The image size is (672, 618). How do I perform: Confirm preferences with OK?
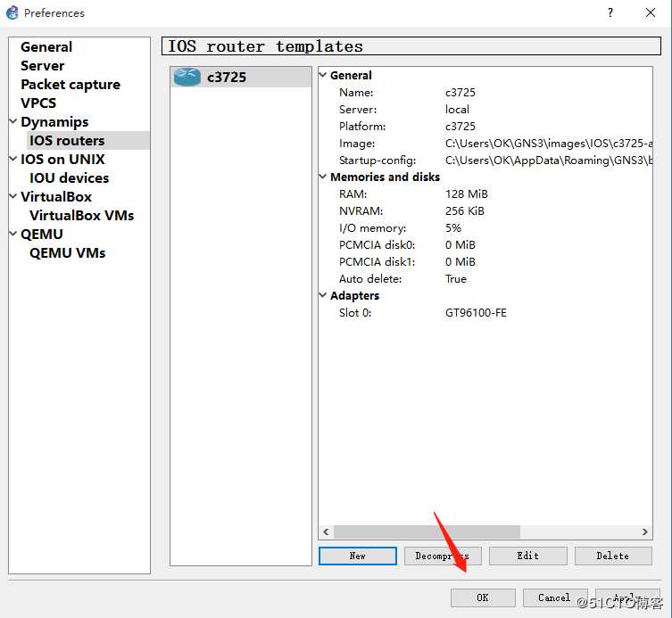483,597
